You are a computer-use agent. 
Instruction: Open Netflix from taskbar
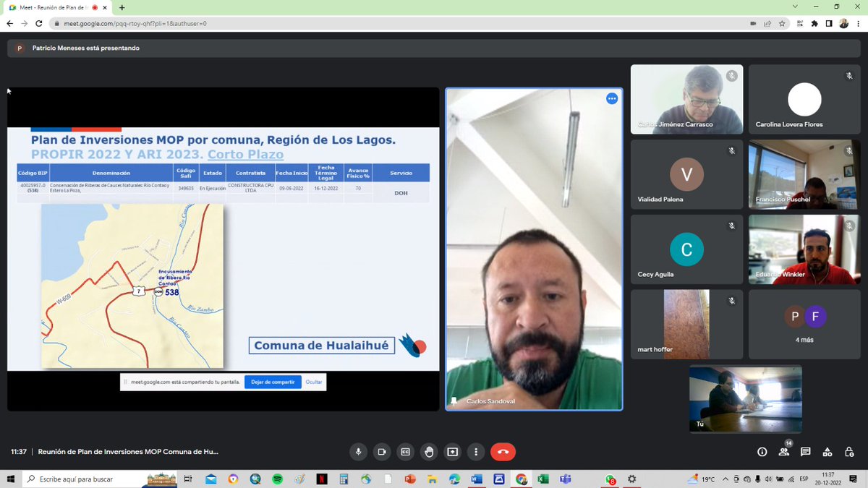(x=321, y=479)
